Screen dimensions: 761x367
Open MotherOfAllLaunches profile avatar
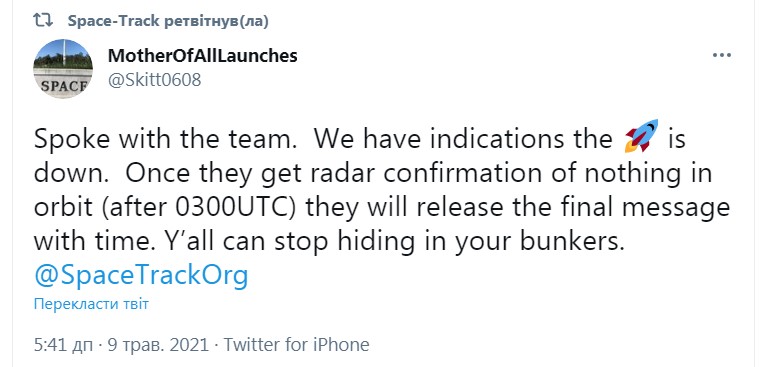[x=63, y=69]
